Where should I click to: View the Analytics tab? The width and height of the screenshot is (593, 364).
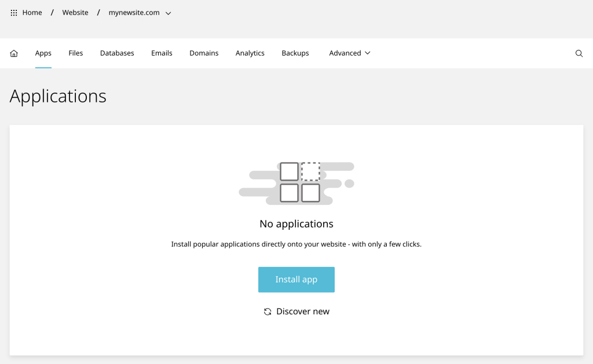pos(250,53)
